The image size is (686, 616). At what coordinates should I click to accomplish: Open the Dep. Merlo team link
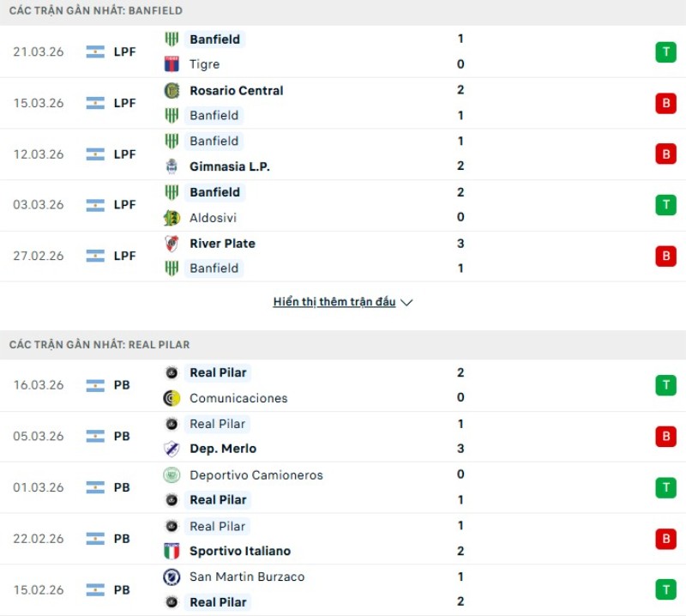222,449
